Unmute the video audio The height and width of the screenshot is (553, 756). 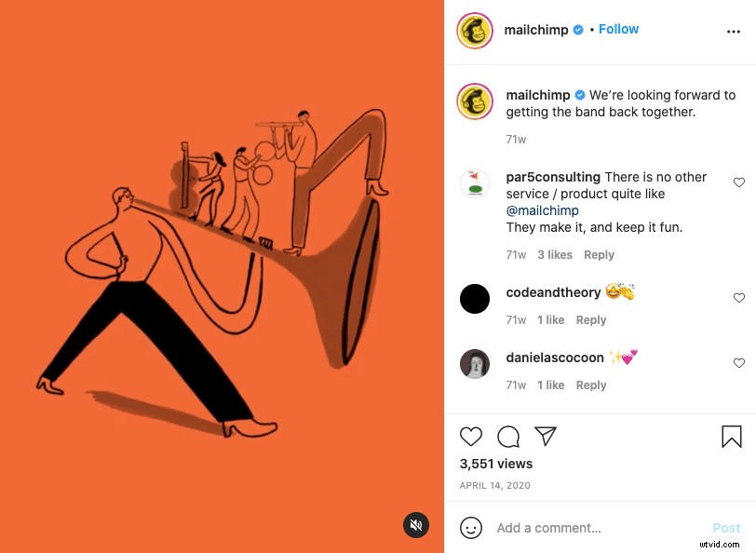pyautogui.click(x=416, y=525)
